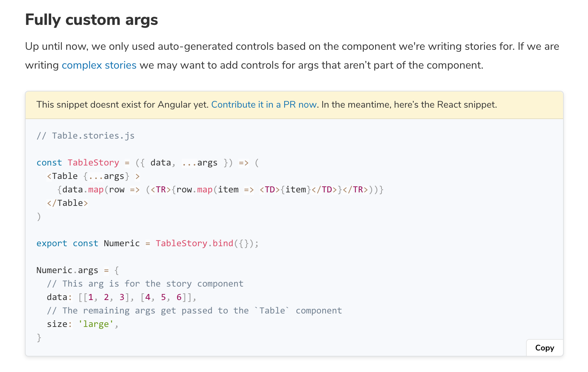The height and width of the screenshot is (372, 588).
Task: Click the Fully custom args heading
Action: 91,20
